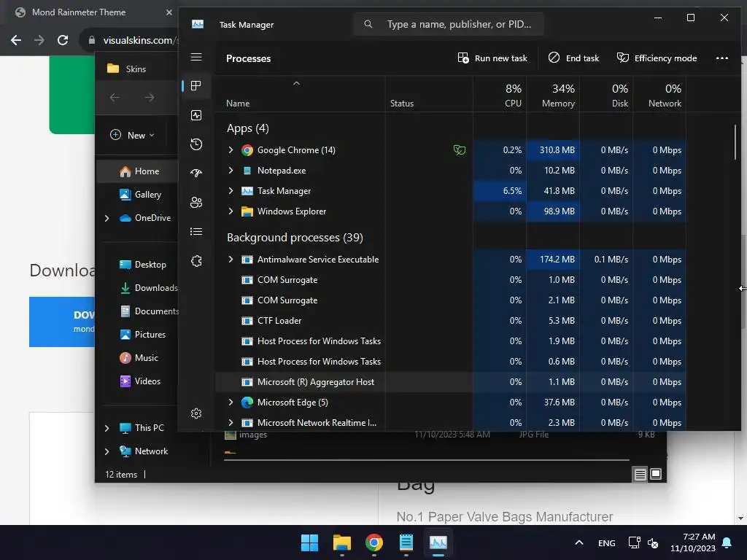Expand Task Manager process group
Viewport: 747px width, 560px height.
click(x=231, y=191)
